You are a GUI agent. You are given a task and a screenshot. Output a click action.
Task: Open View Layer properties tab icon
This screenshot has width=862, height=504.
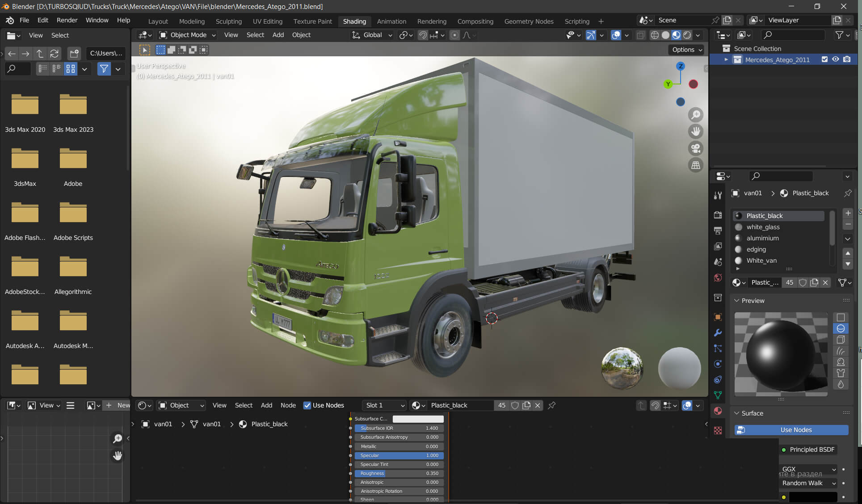[718, 246]
